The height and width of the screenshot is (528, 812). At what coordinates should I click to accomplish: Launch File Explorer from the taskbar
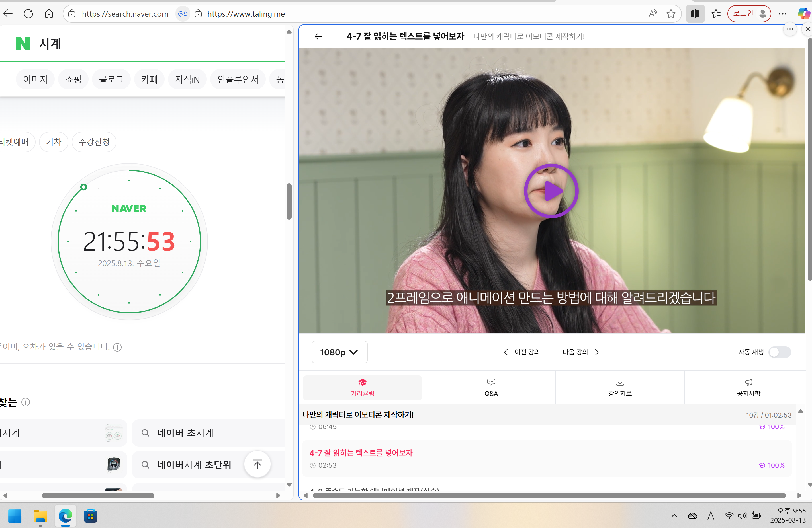[x=40, y=516]
